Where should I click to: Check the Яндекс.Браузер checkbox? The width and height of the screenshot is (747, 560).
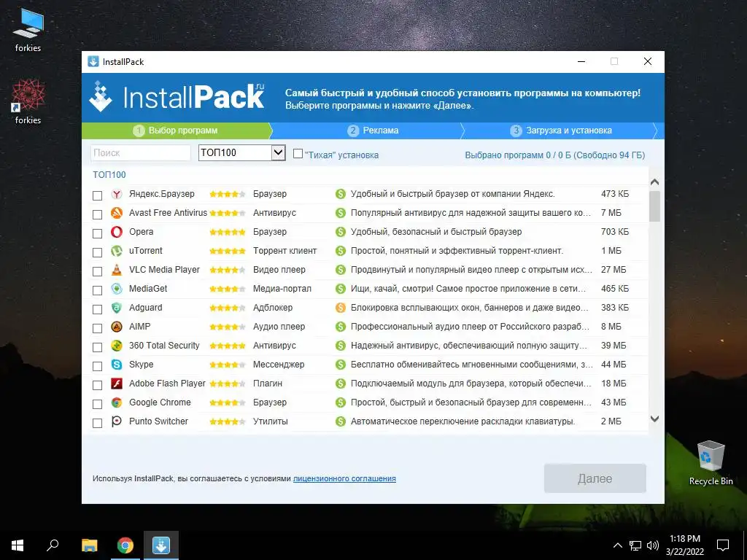point(97,195)
